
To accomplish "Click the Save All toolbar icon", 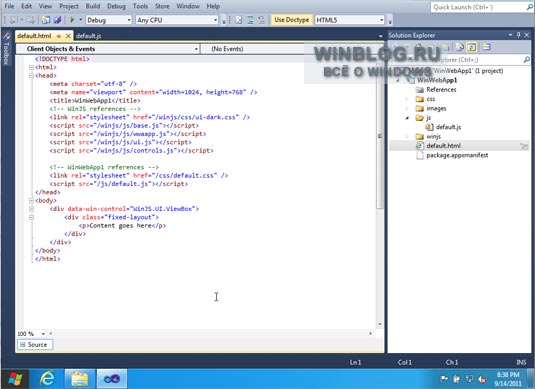I will [57, 20].
